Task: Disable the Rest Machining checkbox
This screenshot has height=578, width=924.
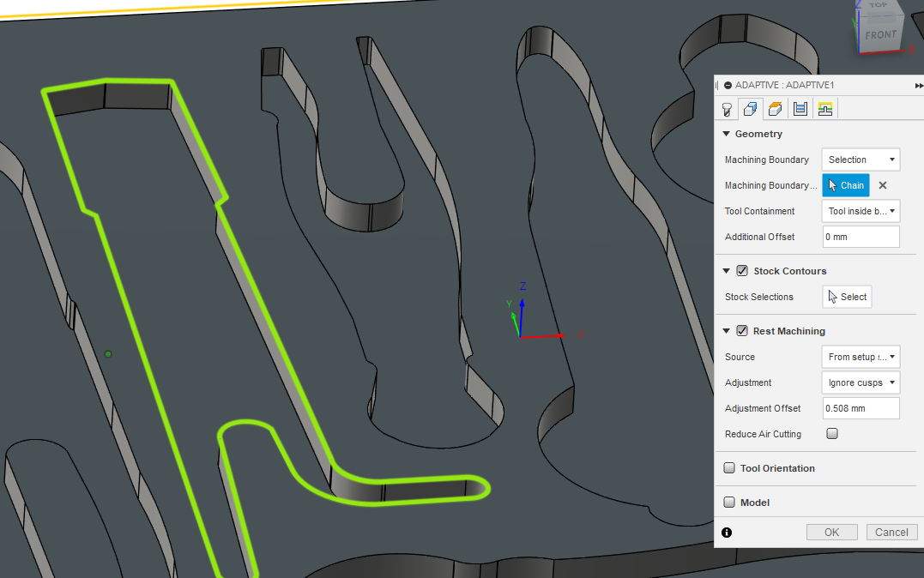Action: point(742,331)
